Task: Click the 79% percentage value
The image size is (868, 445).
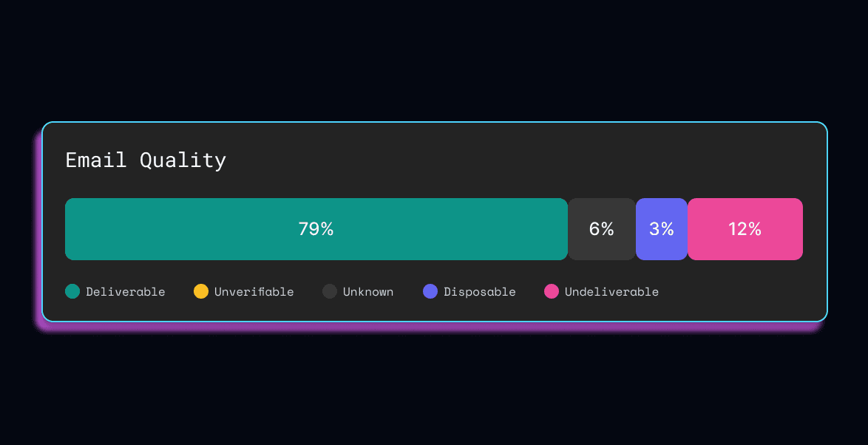Action: [316, 229]
